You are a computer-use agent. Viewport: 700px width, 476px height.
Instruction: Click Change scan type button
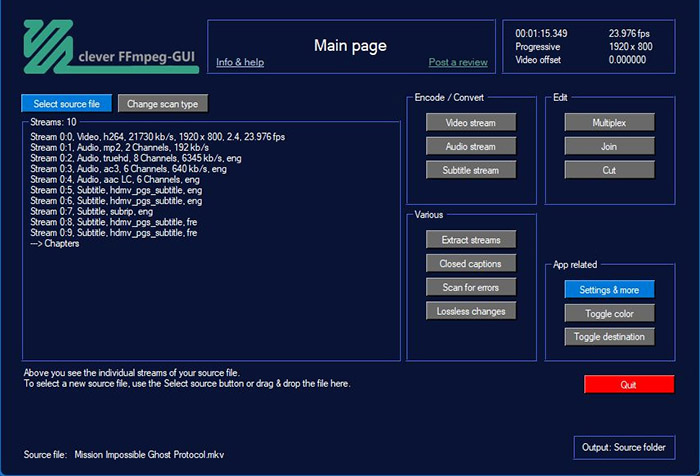(162, 104)
